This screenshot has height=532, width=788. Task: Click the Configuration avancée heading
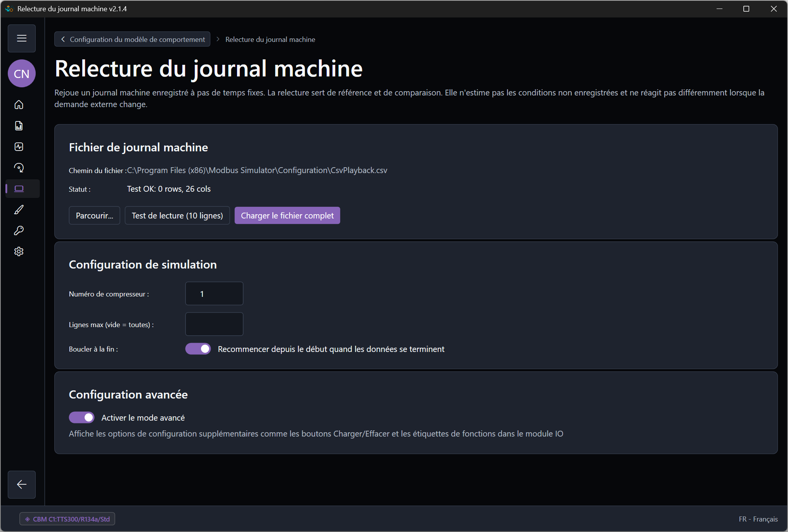point(128,395)
